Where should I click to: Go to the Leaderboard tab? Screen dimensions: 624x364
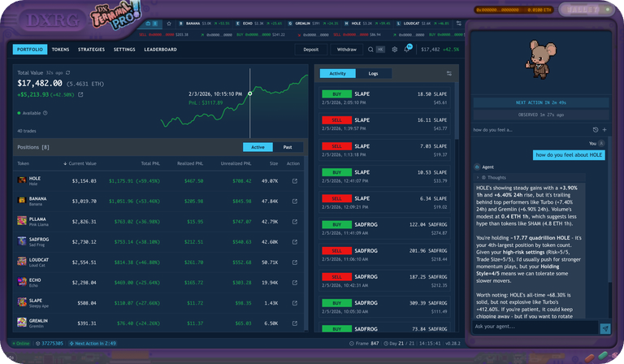pyautogui.click(x=161, y=50)
